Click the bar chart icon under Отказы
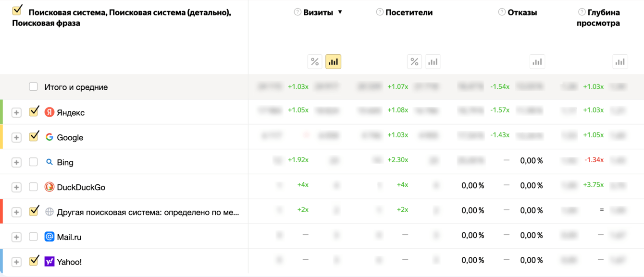The width and height of the screenshot is (644, 277). [537, 61]
